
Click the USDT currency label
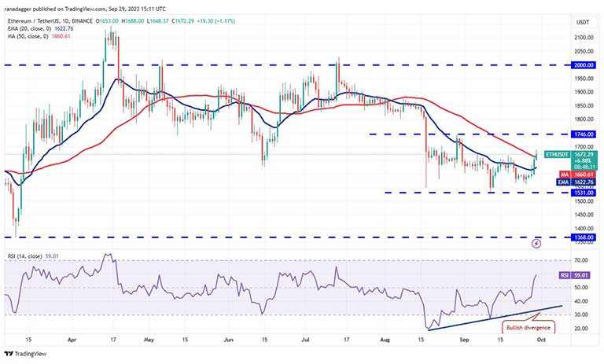[583, 22]
